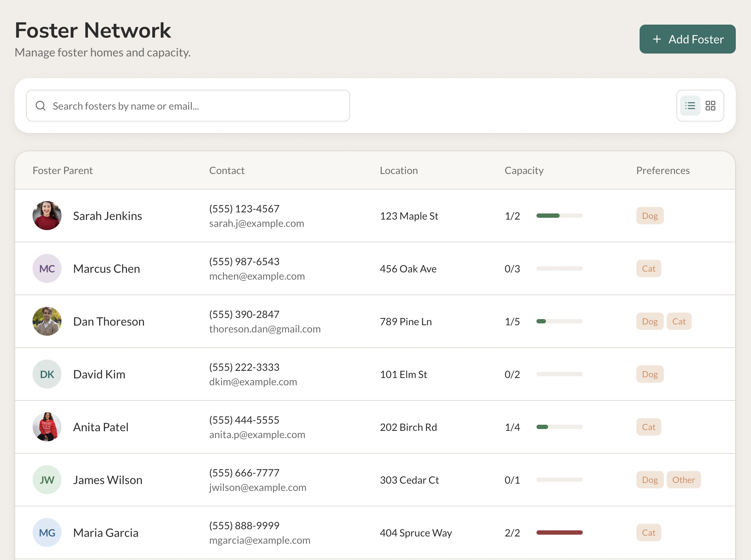Open Sarah Jenkins' profile photo

coord(47,216)
